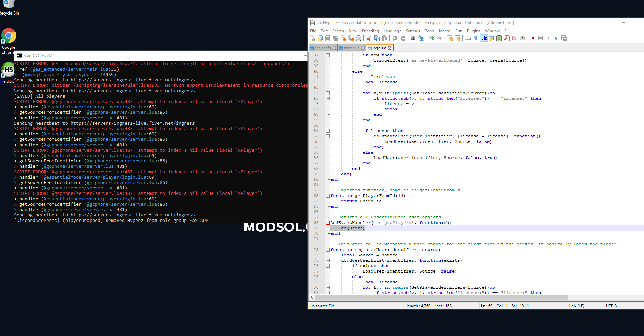This screenshot has width=644, height=336.
Task: Collapse fold marker at line 75
Action: click(x=328, y=260)
